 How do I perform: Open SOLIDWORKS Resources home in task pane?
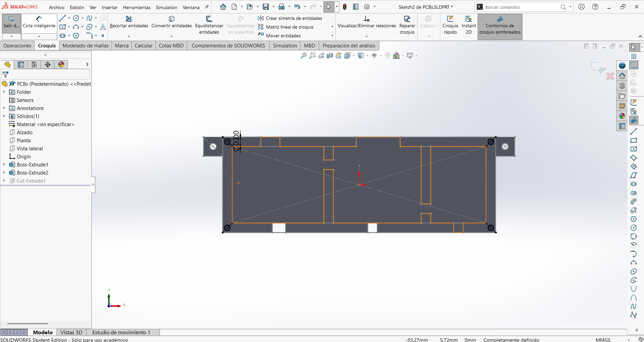622,76
